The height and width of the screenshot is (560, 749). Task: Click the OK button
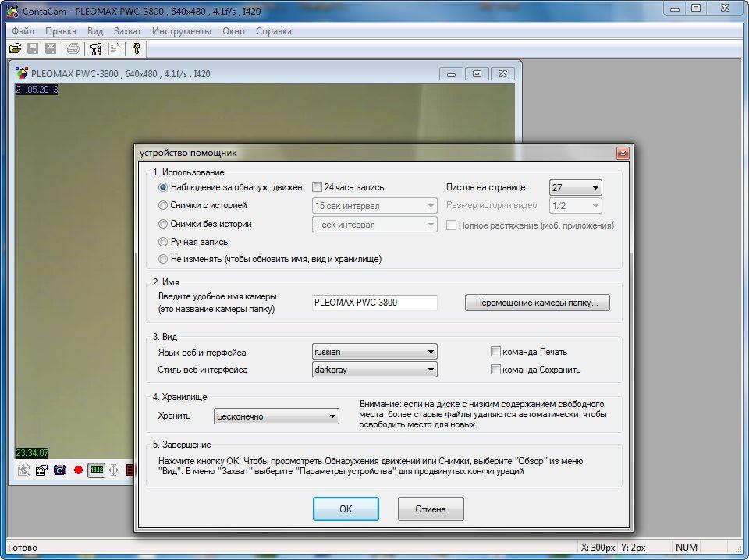point(346,509)
